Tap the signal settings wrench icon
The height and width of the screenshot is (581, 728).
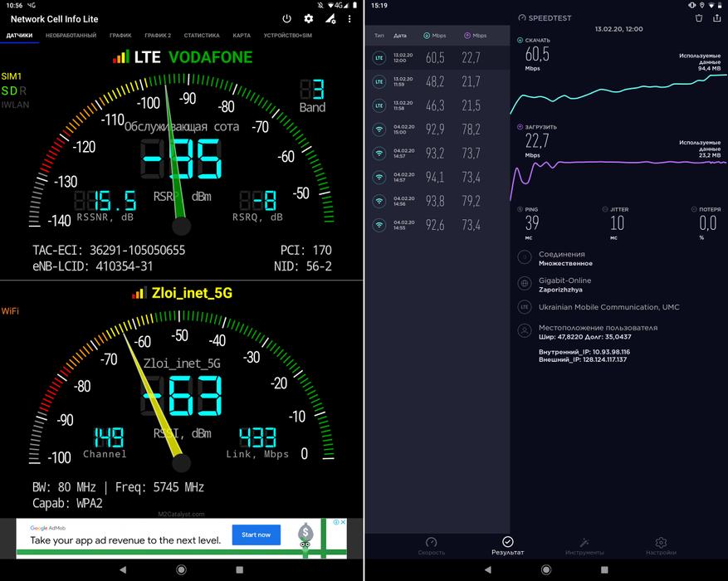(330, 18)
